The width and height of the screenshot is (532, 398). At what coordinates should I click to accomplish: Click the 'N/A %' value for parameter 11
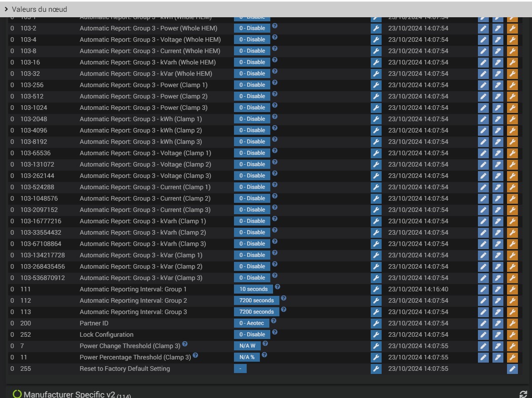(x=247, y=357)
